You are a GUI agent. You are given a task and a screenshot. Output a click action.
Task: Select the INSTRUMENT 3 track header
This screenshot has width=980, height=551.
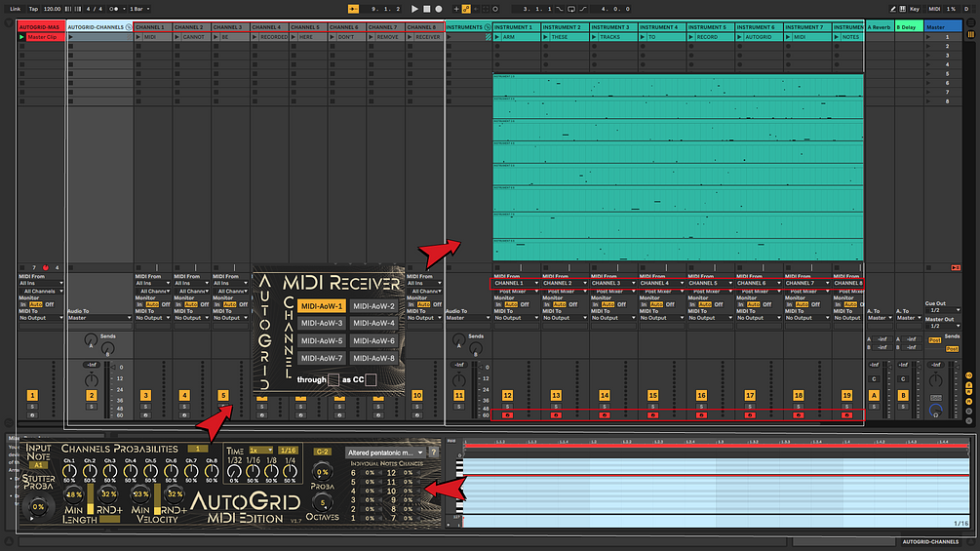pyautogui.click(x=613, y=27)
